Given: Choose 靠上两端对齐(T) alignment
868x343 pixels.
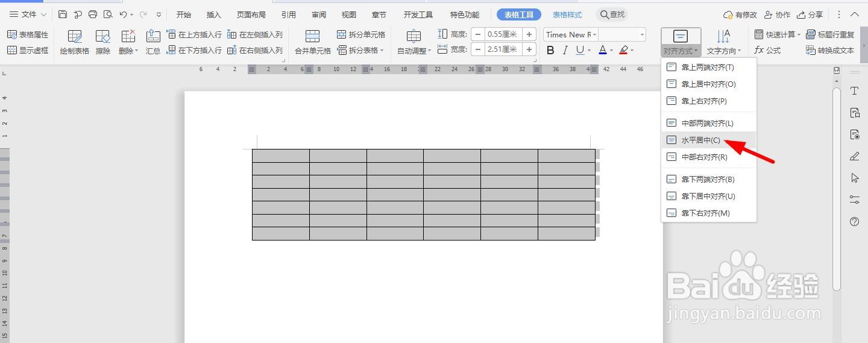Looking at the screenshot, I should 709,67.
